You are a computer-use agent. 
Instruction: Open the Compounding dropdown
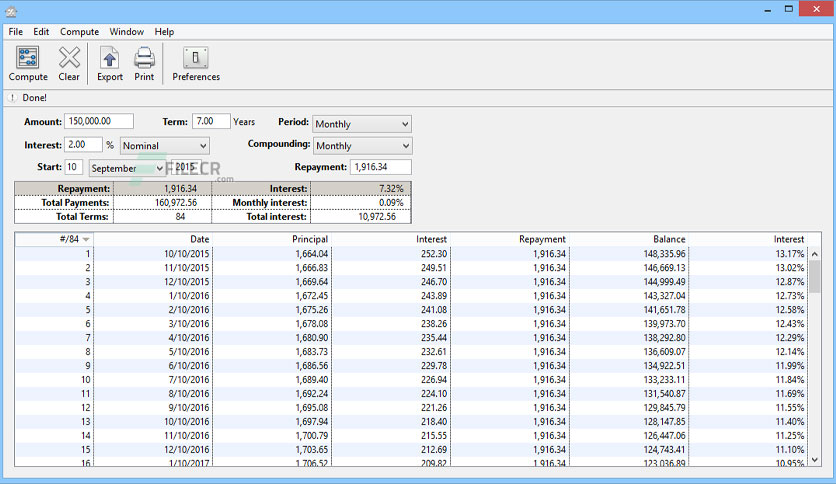tap(362, 146)
